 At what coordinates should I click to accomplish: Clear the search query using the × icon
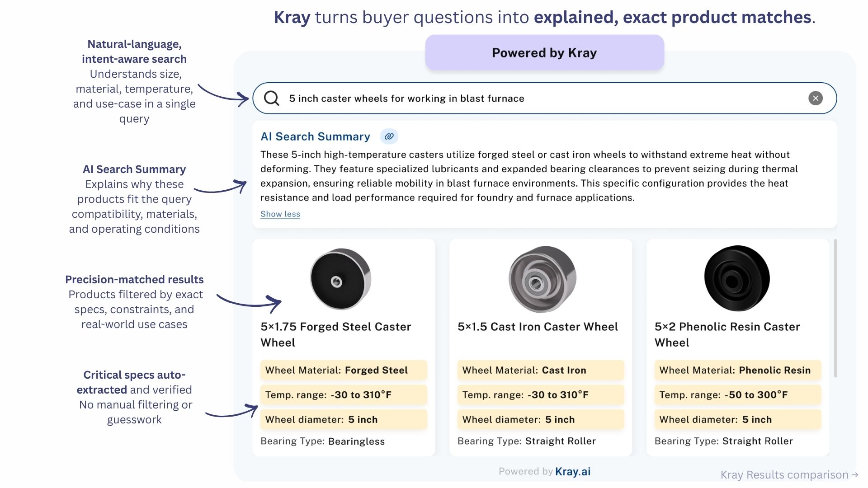[x=816, y=98]
